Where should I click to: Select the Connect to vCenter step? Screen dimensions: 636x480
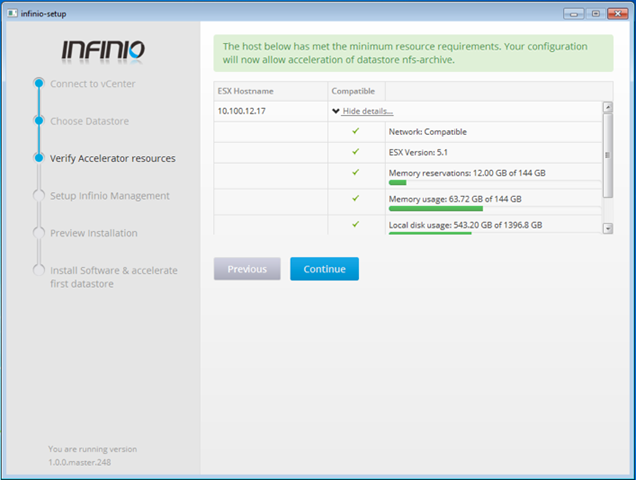click(x=92, y=84)
